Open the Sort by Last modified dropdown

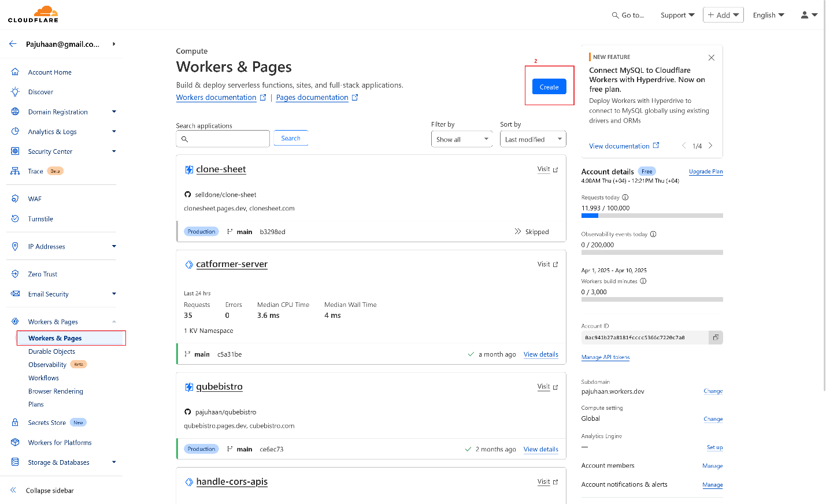533,139
